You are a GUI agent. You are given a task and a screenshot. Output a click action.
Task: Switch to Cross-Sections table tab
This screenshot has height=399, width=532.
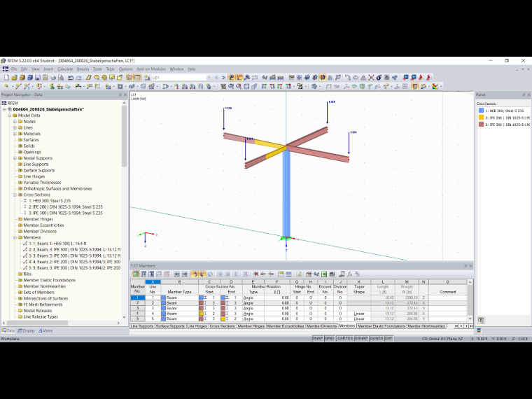(222, 326)
